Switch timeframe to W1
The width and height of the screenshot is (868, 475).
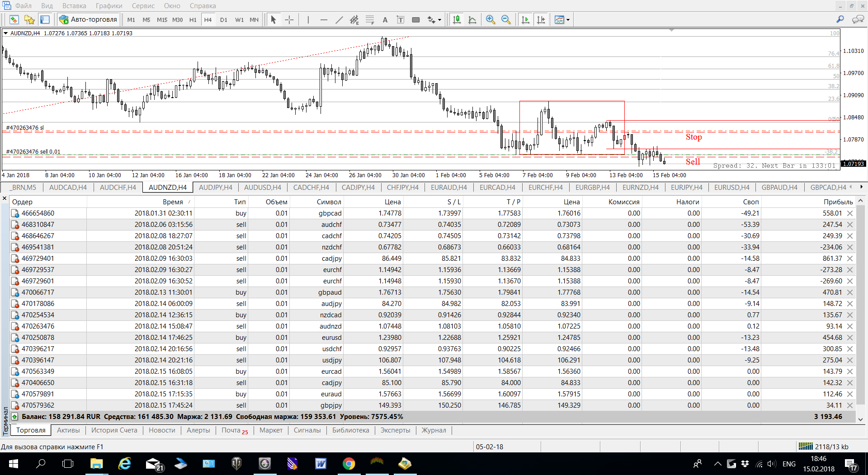point(239,19)
